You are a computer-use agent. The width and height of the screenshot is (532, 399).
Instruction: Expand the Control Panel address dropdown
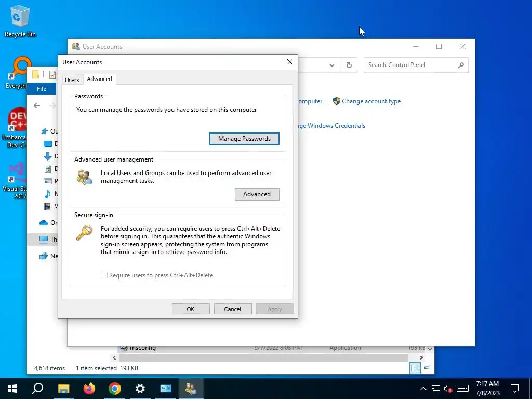332,65
